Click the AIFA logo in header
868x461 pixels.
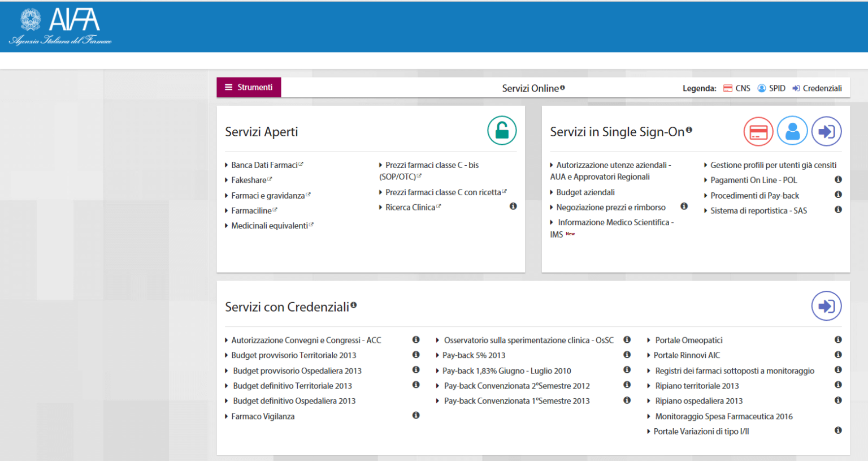[x=60, y=27]
